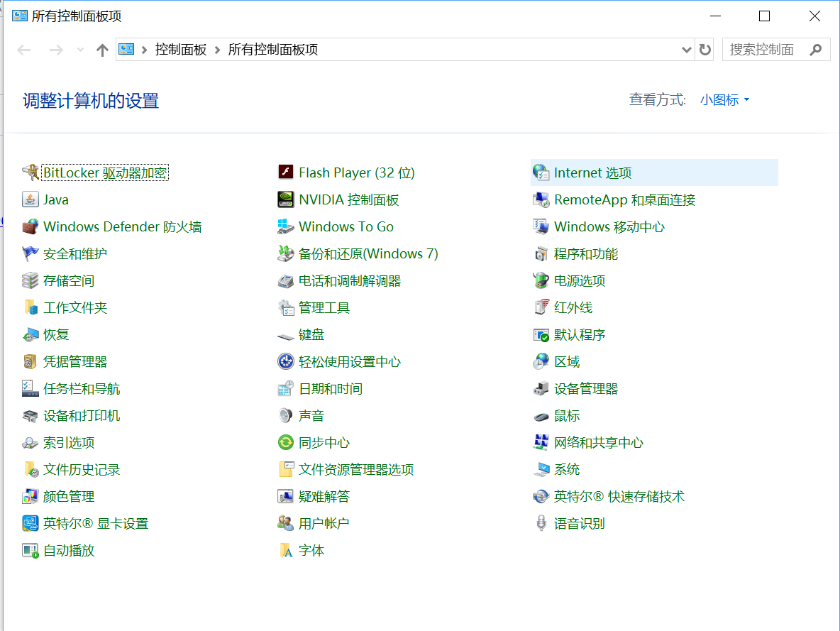Click the title bar window icon
Viewport: 840px width, 631px height.
[x=20, y=16]
